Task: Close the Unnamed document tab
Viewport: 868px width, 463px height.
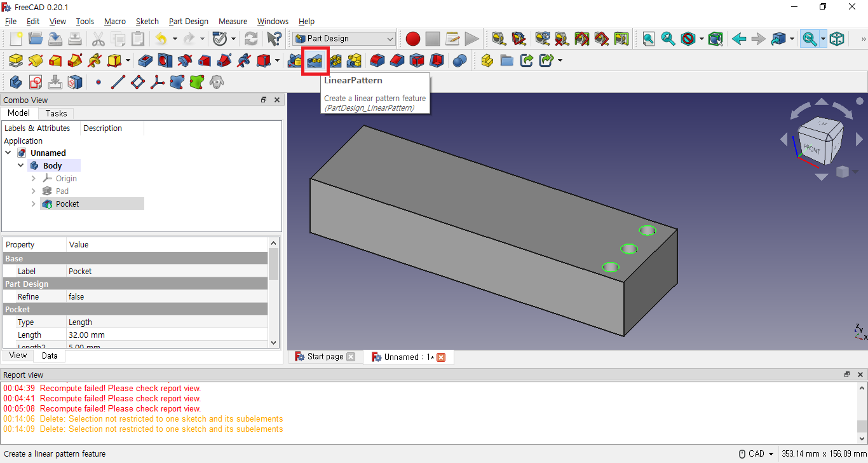Action: point(441,357)
